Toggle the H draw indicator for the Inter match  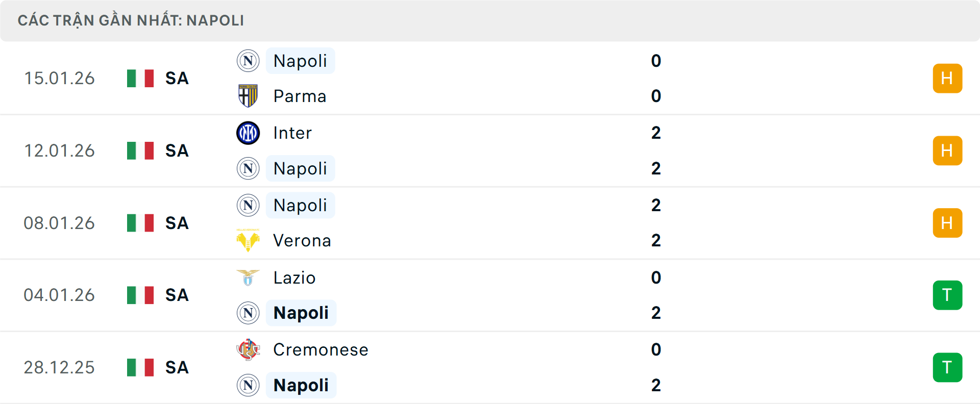(947, 150)
